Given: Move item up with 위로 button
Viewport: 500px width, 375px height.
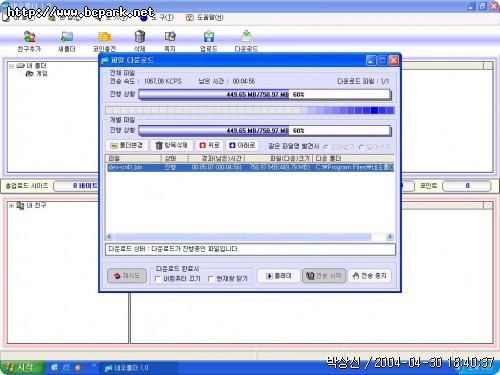Looking at the screenshot, I should pyautogui.click(x=209, y=145).
